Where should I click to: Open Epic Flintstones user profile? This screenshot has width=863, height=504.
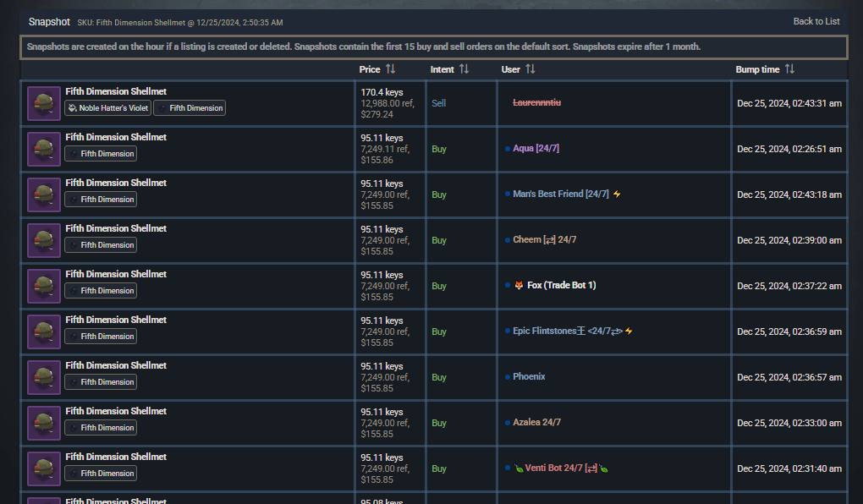tap(568, 331)
